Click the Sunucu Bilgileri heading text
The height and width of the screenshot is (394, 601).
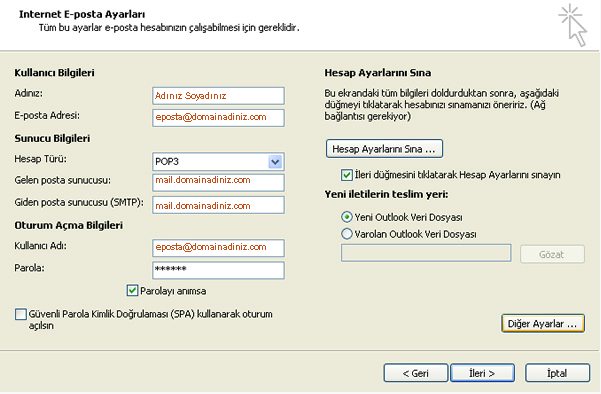52,138
